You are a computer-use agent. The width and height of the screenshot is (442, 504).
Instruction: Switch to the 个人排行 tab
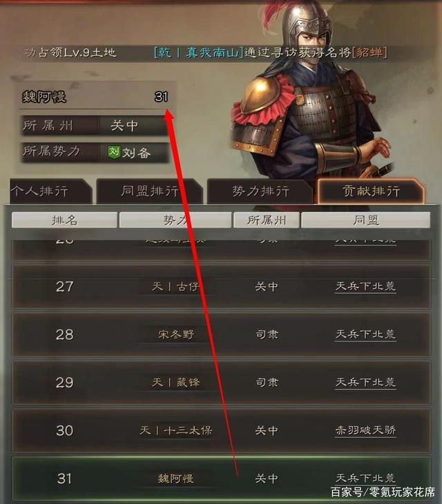pyautogui.click(x=50, y=192)
